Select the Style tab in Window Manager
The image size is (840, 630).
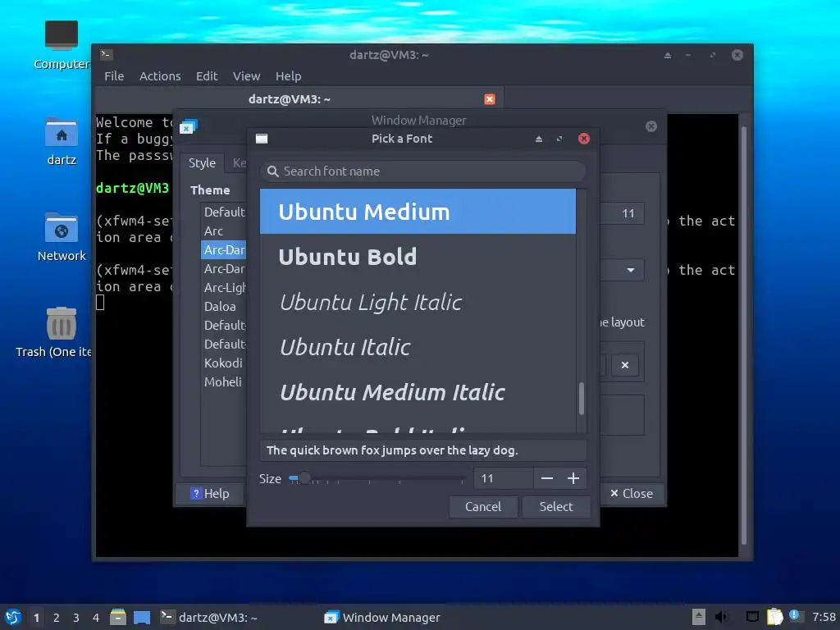click(202, 163)
